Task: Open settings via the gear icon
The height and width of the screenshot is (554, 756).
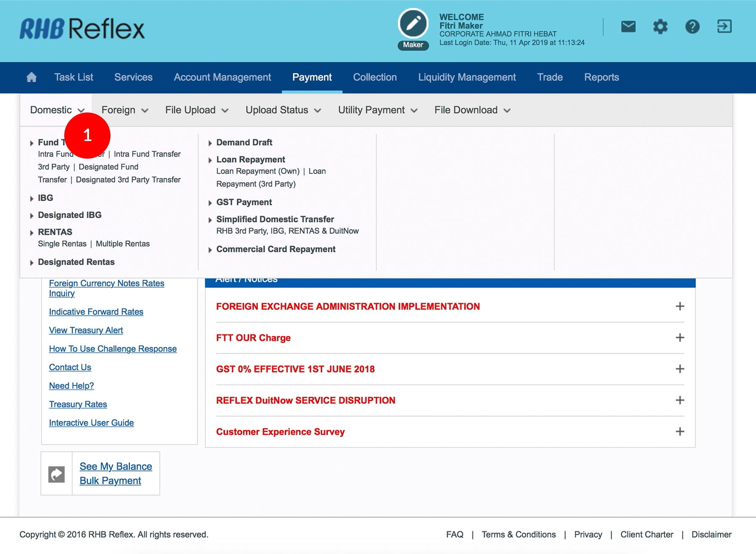Action: pos(660,27)
